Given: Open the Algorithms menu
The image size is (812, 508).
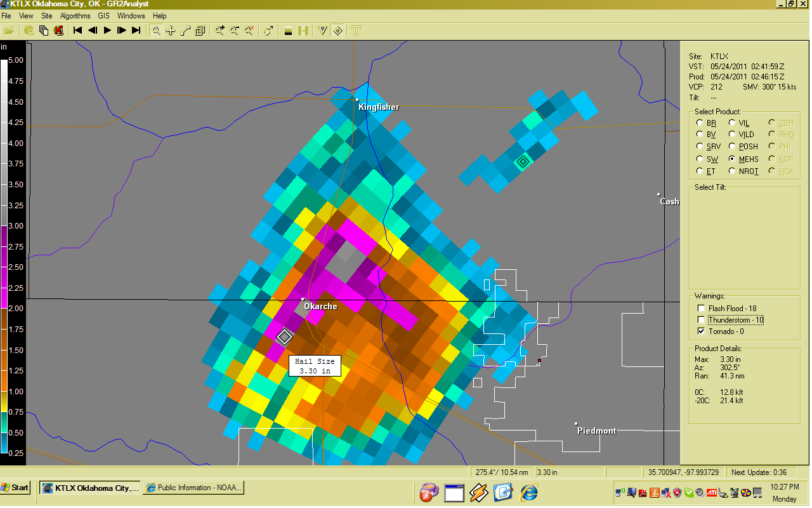Looking at the screenshot, I should point(75,16).
